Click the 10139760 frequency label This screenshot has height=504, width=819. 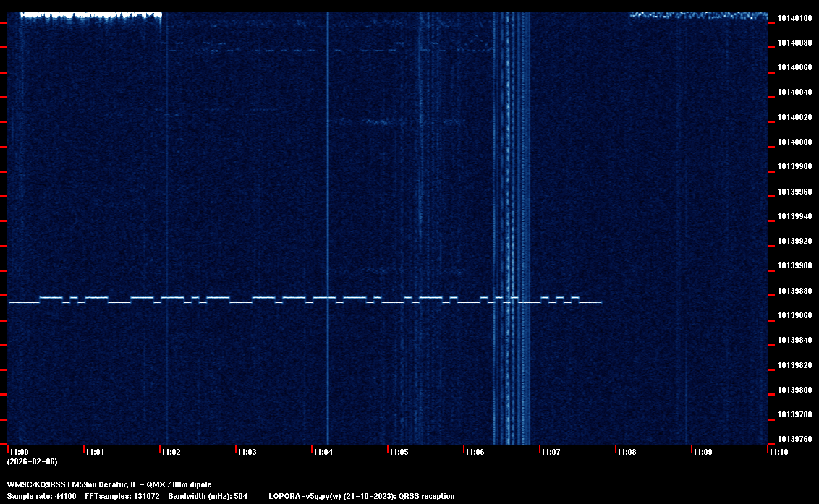click(794, 439)
